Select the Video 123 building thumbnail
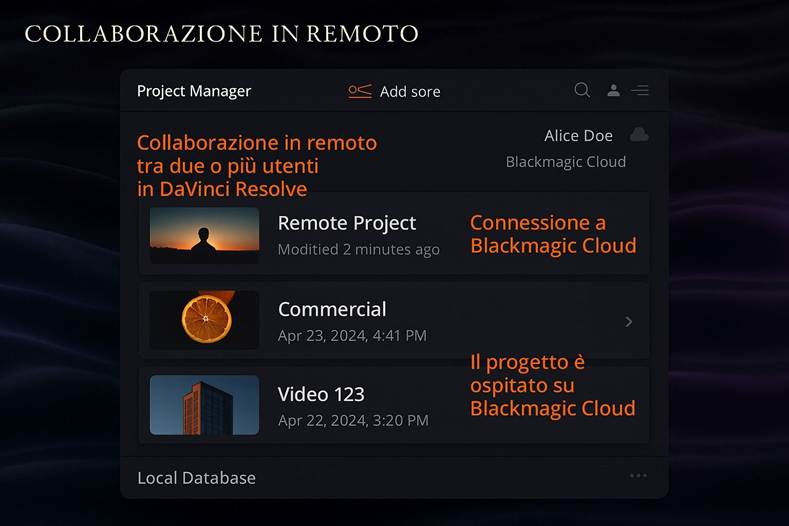This screenshot has width=789, height=526. coord(204,405)
